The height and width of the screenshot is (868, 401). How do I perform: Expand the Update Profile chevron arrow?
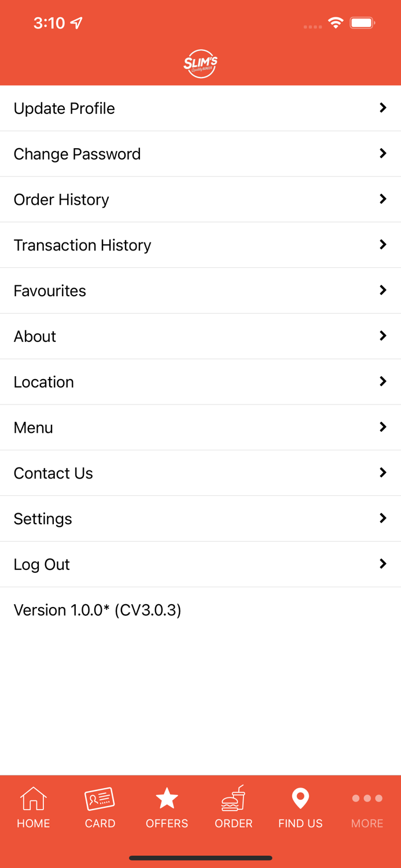point(382,108)
